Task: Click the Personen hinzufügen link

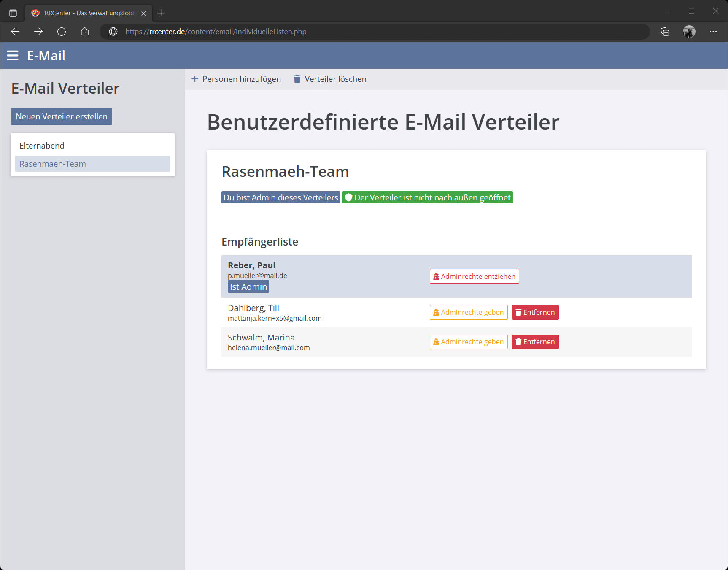Action: 241,79
